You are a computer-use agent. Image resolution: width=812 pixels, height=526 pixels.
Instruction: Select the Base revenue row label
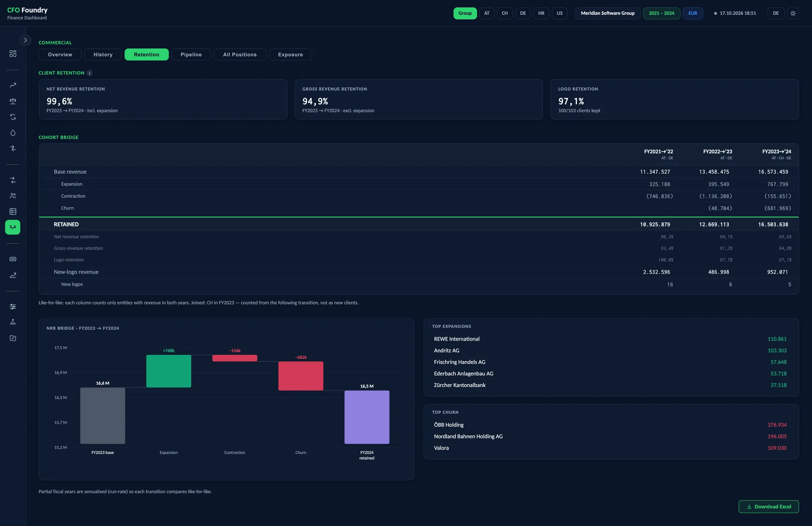[x=70, y=172]
